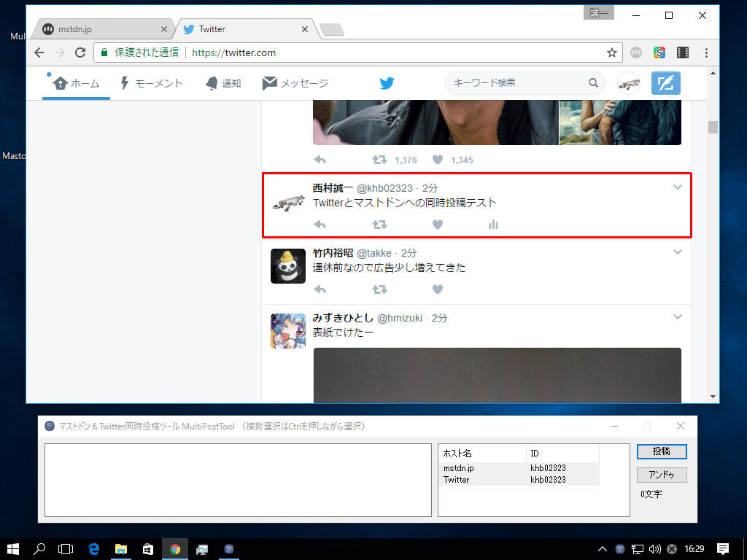The height and width of the screenshot is (560, 747).
Task: Close the Twitter tab
Action: coord(305,29)
